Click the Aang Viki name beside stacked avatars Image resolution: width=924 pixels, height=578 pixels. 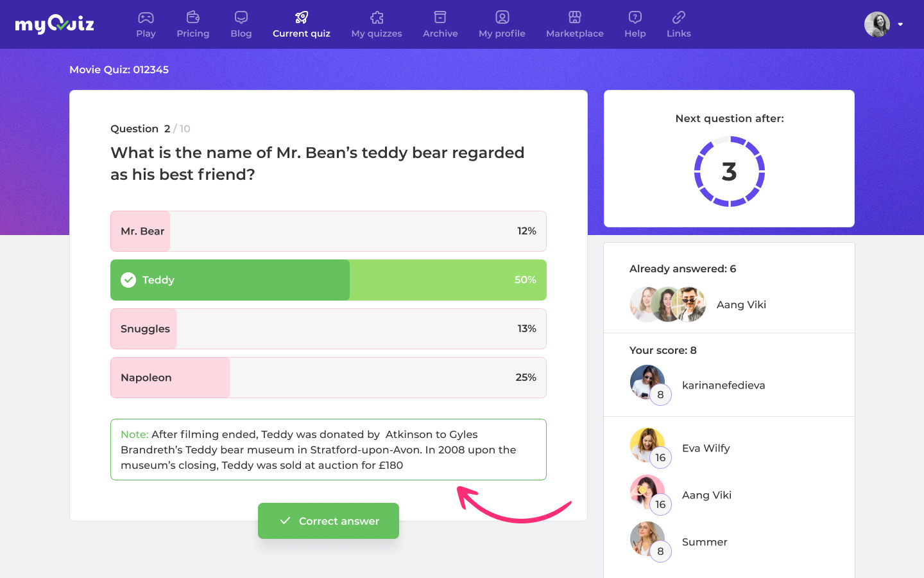[741, 304]
